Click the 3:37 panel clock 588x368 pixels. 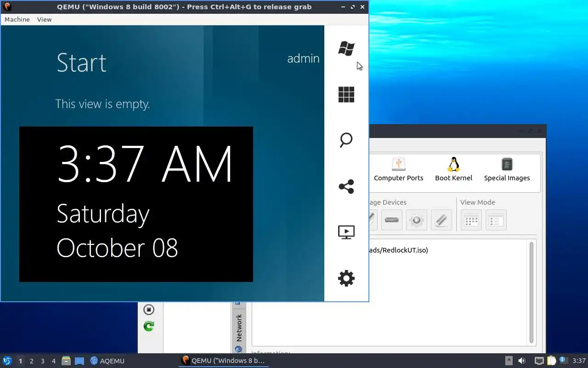(x=579, y=361)
